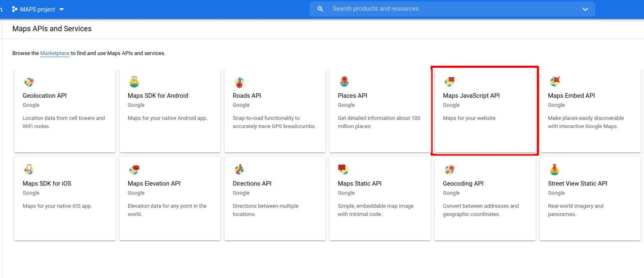
Task: Click the Maps Embed API icon
Action: (555, 82)
